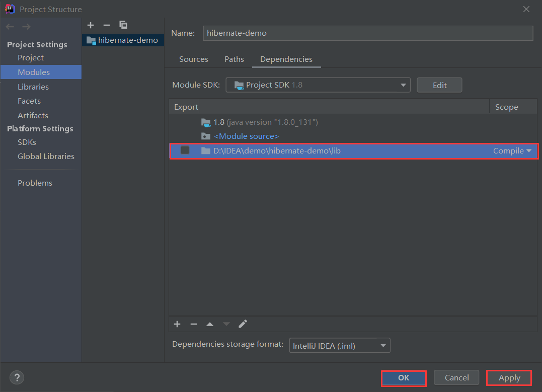The width and height of the screenshot is (542, 392).
Task: Move the dependency down with down arrow
Action: pyautogui.click(x=226, y=324)
